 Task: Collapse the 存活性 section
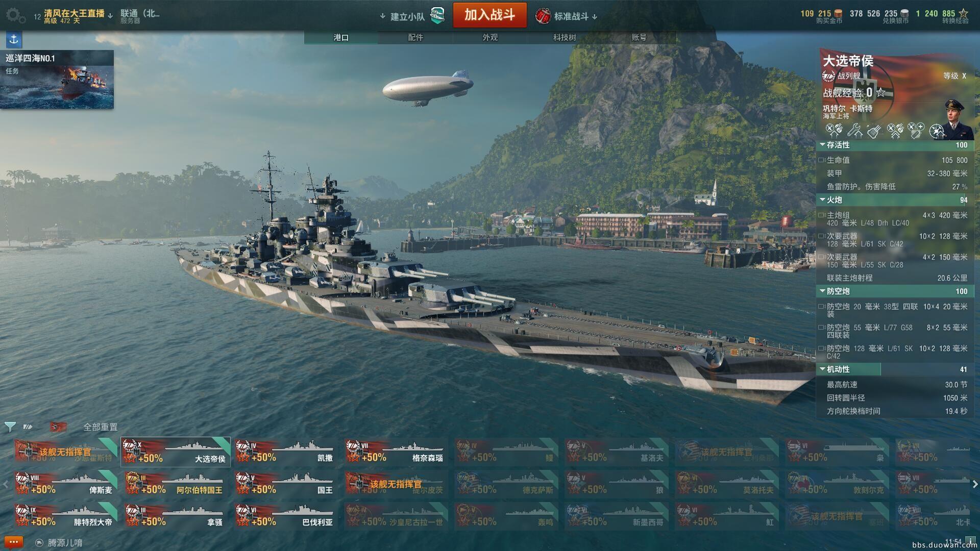coord(822,145)
